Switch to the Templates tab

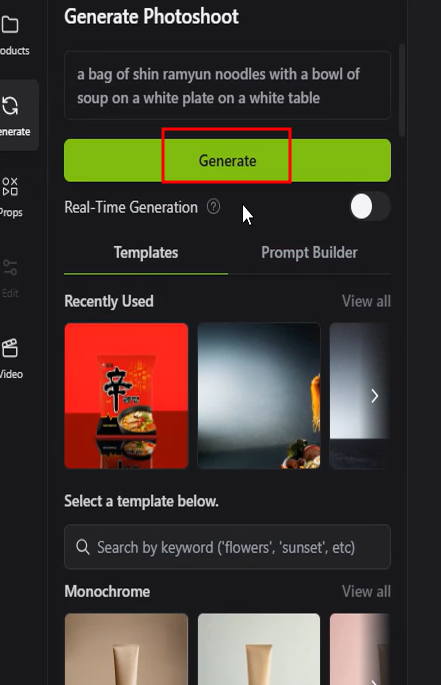pos(146,253)
